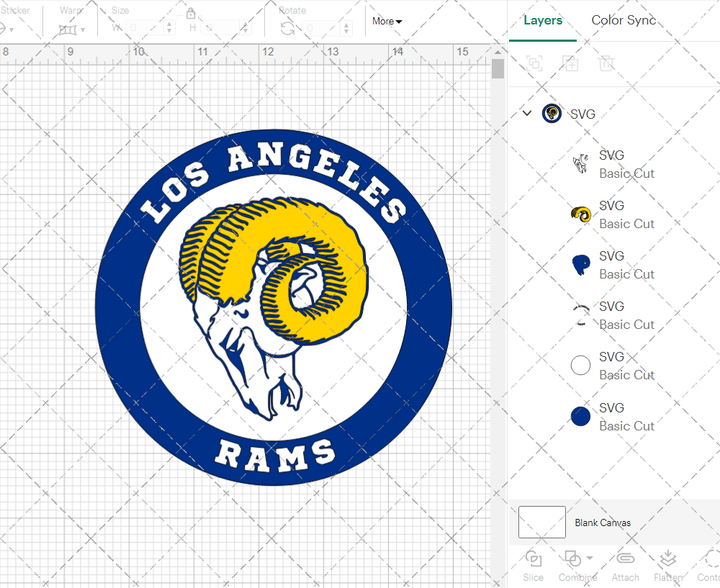
Task: Click the yellow horn layer thumbnail
Action: point(581,214)
